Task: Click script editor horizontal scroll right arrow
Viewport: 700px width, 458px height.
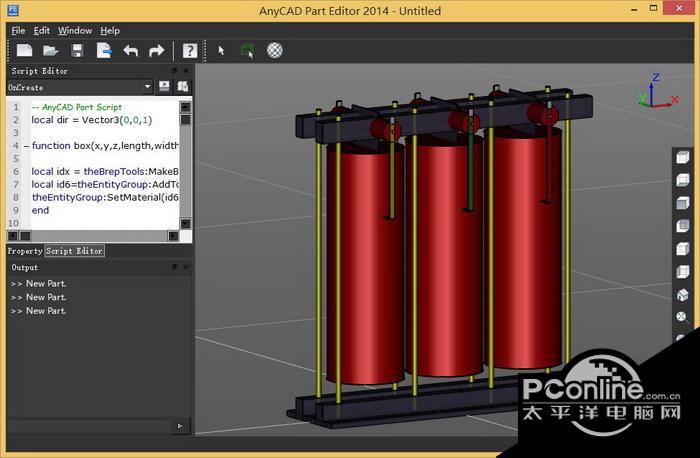Action: coord(173,236)
